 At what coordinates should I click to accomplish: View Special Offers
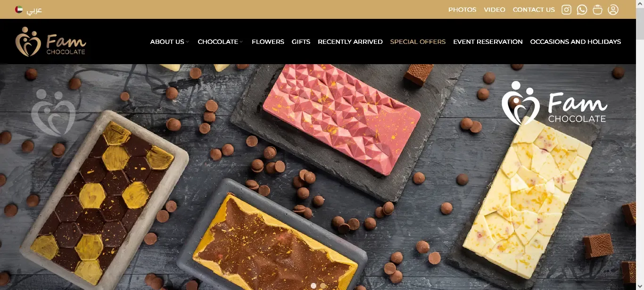(418, 41)
